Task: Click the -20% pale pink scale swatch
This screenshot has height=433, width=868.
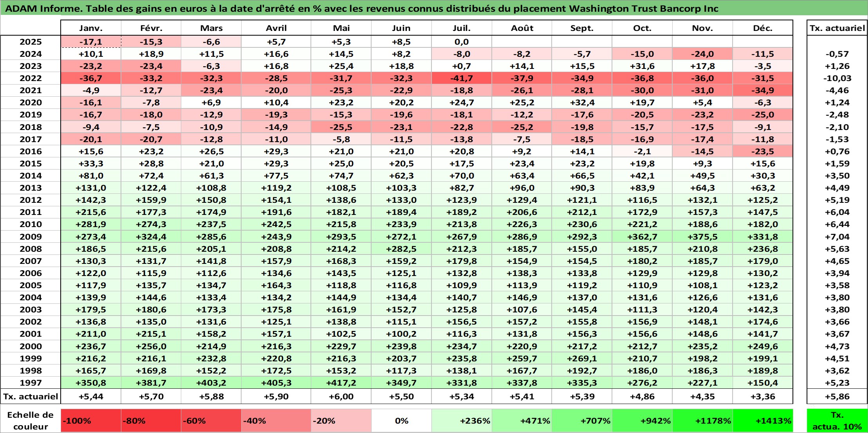Action: click(x=341, y=421)
